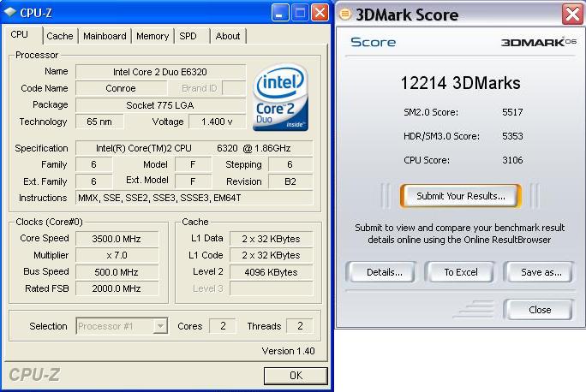The width and height of the screenshot is (586, 392).
Task: Click the processor Name field Intel Core 2 Duo E6320
Action: [x=161, y=72]
